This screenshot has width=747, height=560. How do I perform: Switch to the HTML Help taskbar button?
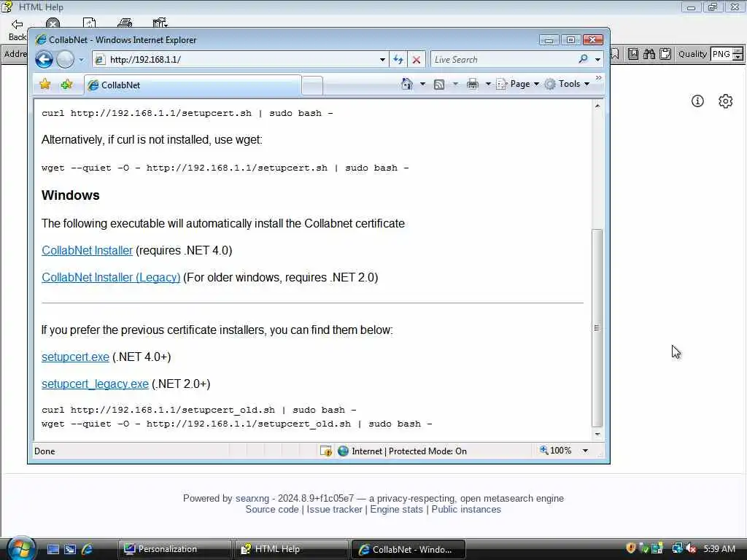pos(291,549)
